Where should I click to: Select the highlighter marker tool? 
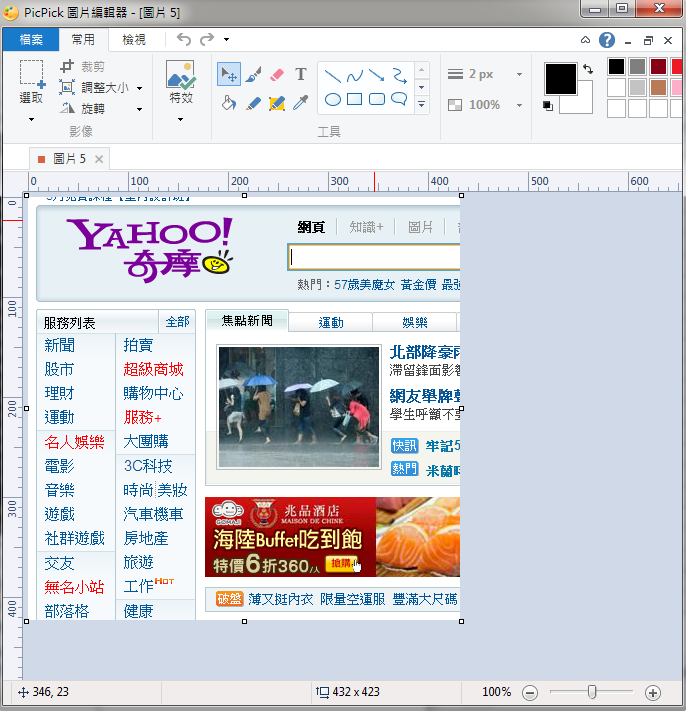click(x=277, y=103)
